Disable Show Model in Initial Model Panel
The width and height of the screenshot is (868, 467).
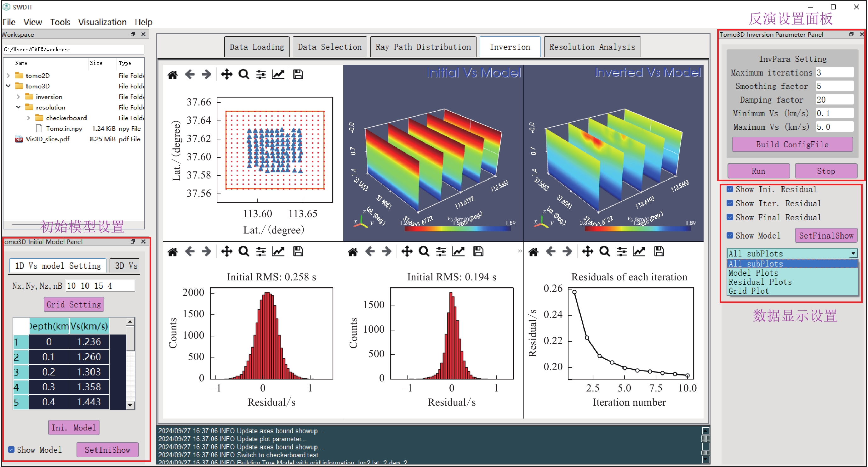(11, 449)
